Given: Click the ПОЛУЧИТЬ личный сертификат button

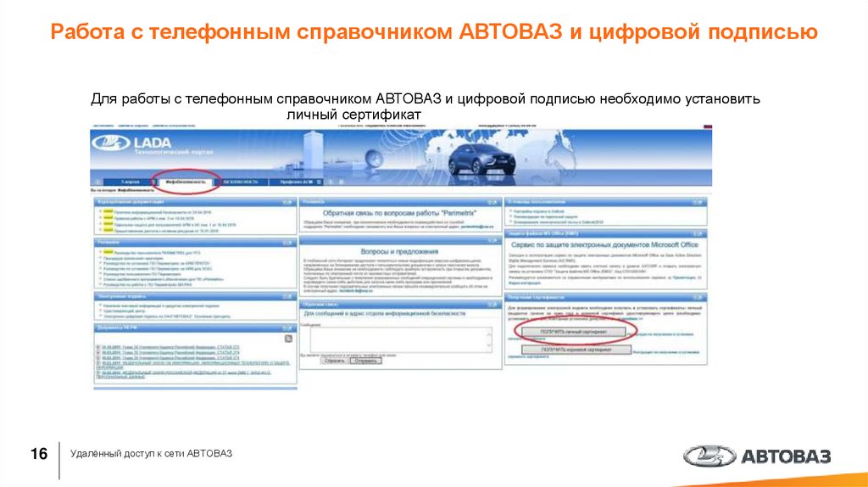Looking at the screenshot, I should pyautogui.click(x=574, y=332).
